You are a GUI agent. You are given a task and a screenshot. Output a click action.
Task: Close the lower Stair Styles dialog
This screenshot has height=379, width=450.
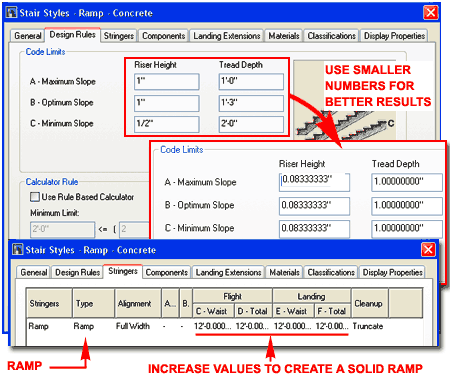point(428,249)
